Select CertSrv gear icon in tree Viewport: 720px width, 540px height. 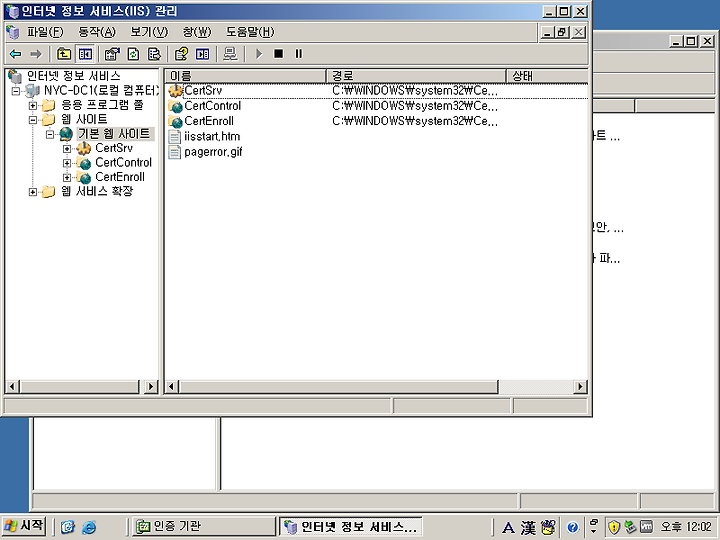(x=84, y=148)
